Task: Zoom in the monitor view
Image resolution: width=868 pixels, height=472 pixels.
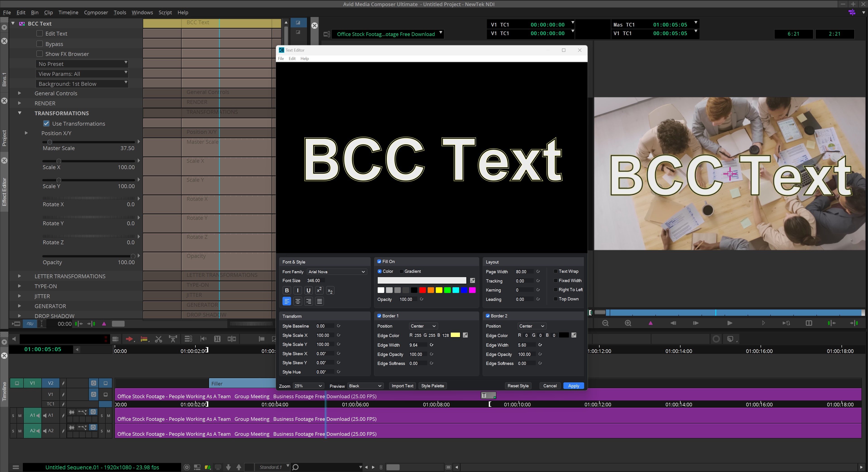Action: 628,323
